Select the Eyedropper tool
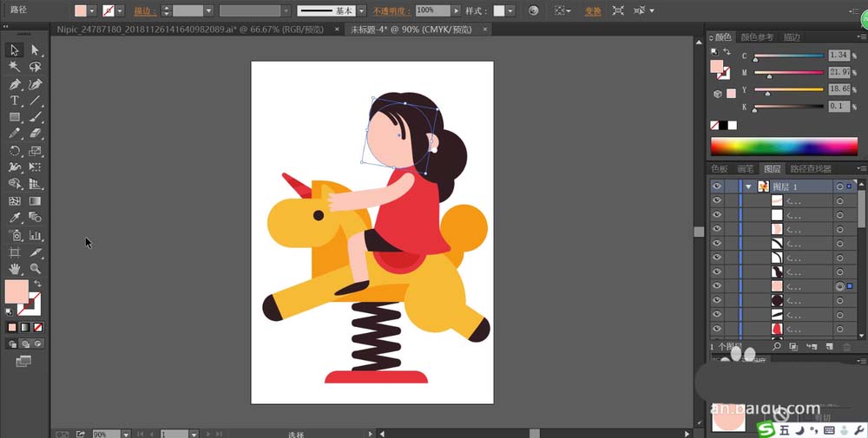868x438 pixels. [15, 218]
